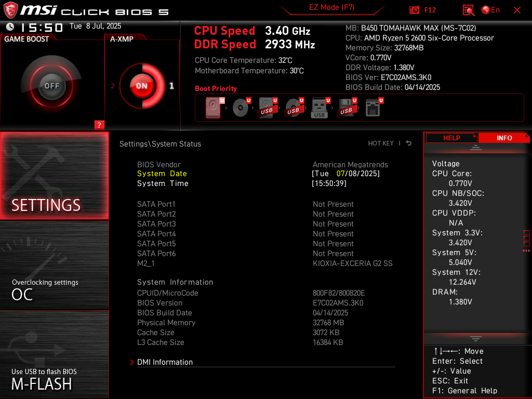Edit the System Time value 15:50:39
Screen dimensions: 532x399
click(329, 183)
